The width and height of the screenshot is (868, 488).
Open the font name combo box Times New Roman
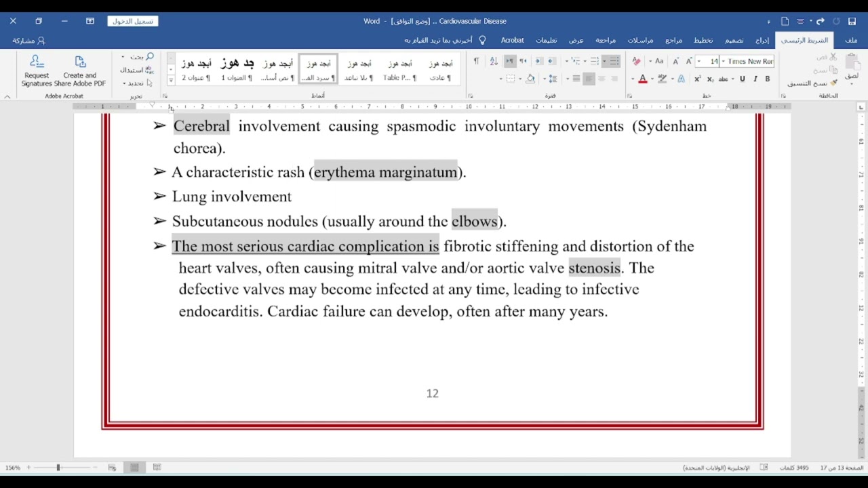click(x=747, y=61)
